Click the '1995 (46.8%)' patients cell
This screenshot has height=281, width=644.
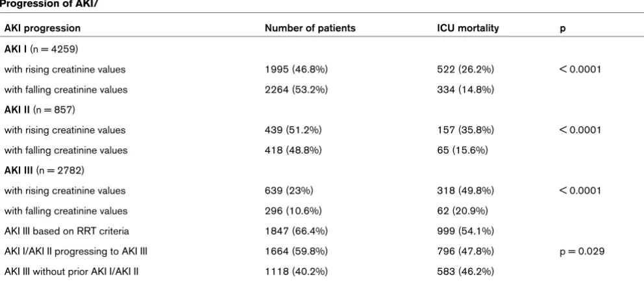[296, 69]
